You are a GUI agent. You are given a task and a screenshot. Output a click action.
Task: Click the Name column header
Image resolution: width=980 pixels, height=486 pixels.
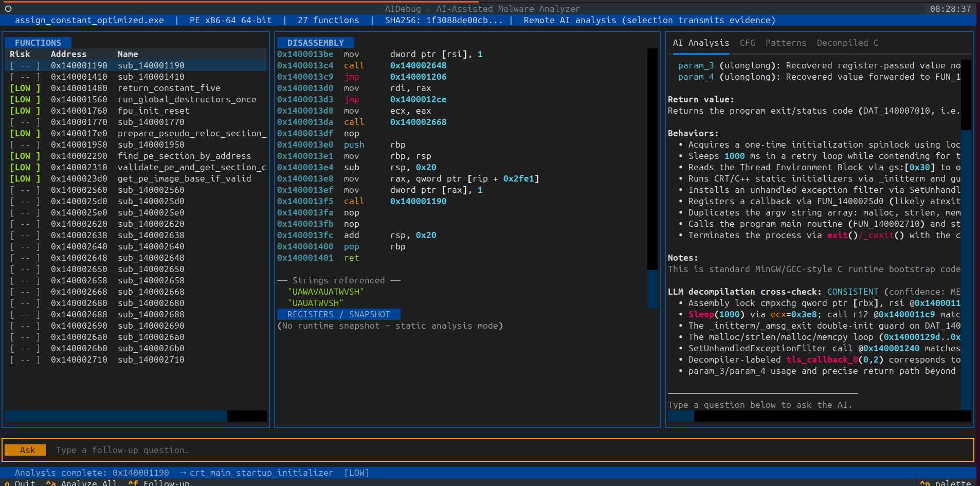click(128, 54)
